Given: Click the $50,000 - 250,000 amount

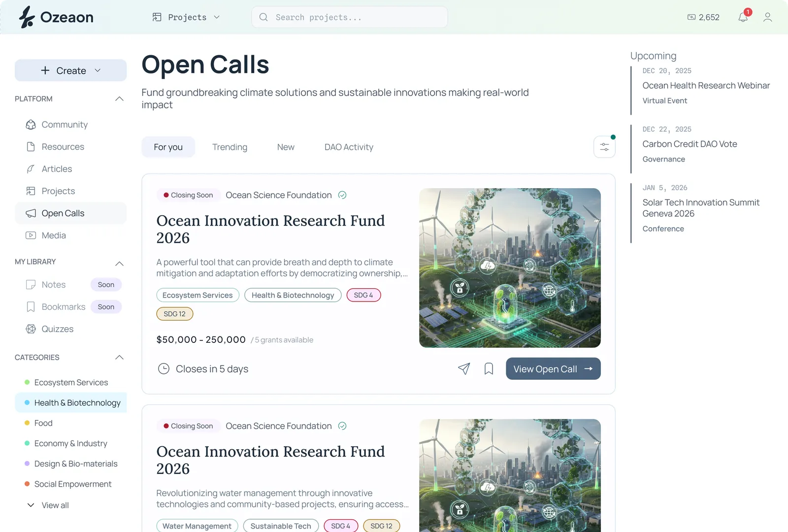Looking at the screenshot, I should (201, 339).
